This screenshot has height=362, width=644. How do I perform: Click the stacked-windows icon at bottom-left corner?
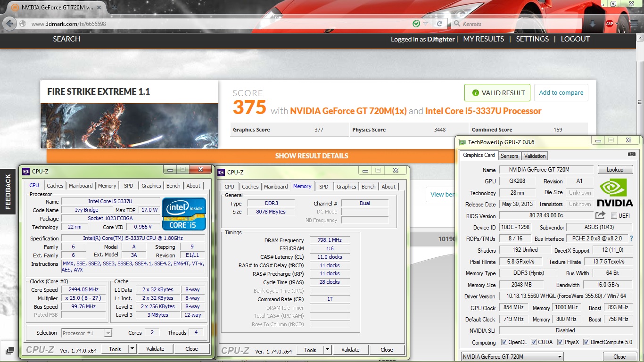tap(9, 351)
